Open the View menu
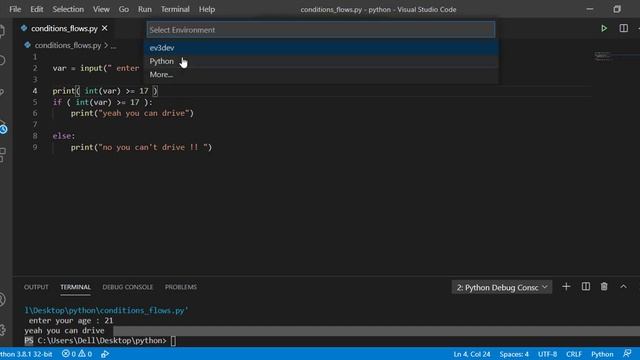The height and width of the screenshot is (360, 640). point(101,9)
